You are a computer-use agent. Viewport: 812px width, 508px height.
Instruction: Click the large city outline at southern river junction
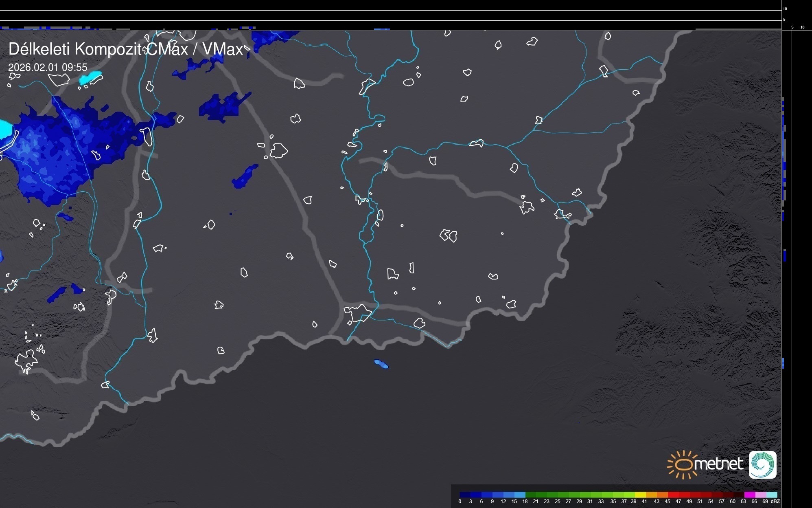coord(358,313)
